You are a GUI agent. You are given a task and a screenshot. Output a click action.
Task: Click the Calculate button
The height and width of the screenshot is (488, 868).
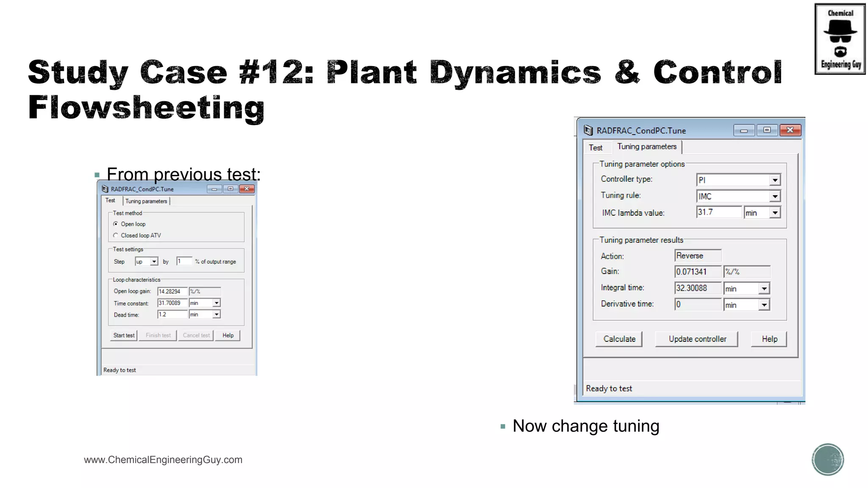[619, 339]
